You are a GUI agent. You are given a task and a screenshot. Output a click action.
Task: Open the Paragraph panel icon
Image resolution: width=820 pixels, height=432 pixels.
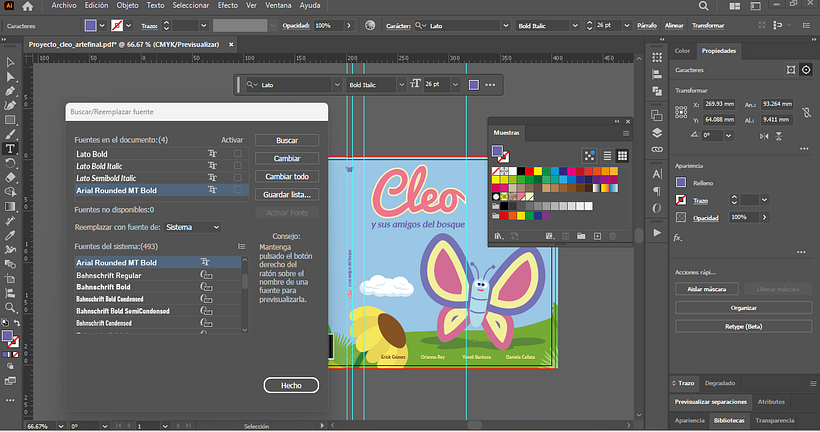click(657, 191)
